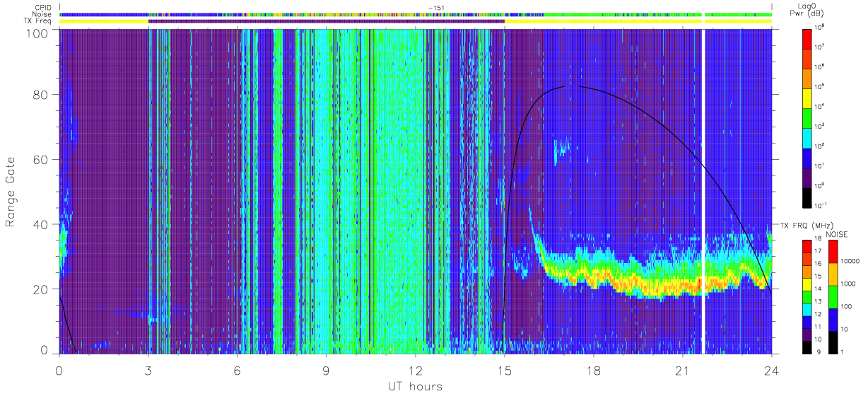
Task: Click the 60 tick label on Range Gate axis
Action: click(x=41, y=160)
